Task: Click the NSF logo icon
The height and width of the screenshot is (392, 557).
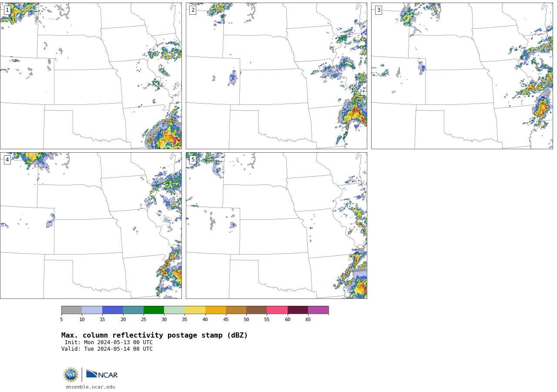Action: [x=71, y=374]
